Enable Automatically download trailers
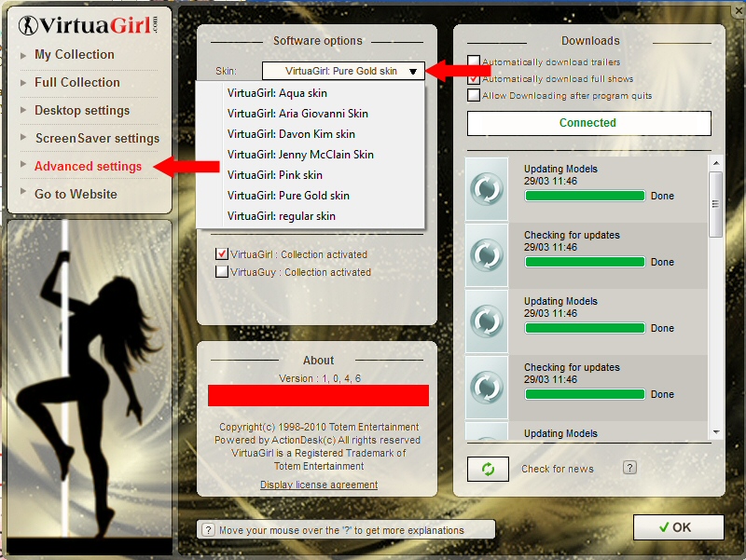This screenshot has height=560, width=746. [x=474, y=61]
